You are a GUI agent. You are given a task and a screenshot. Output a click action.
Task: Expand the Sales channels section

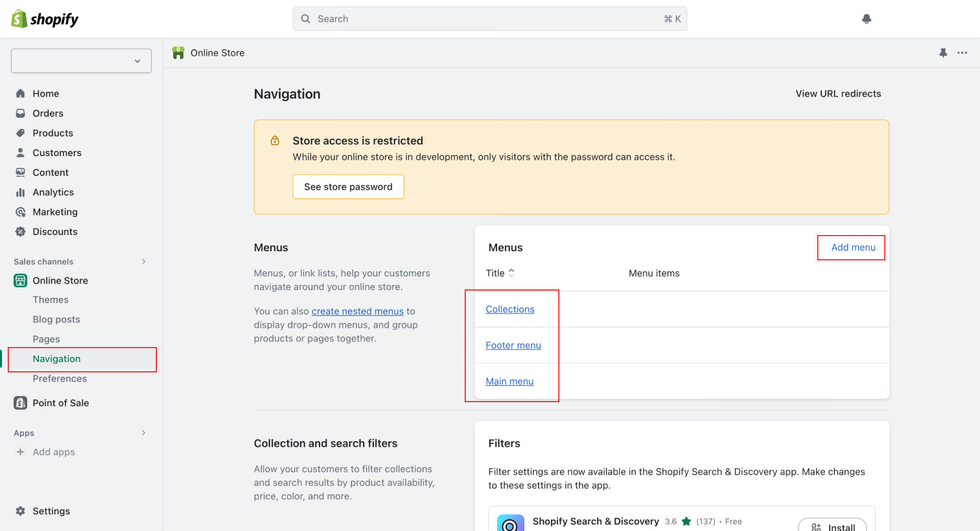click(x=144, y=262)
